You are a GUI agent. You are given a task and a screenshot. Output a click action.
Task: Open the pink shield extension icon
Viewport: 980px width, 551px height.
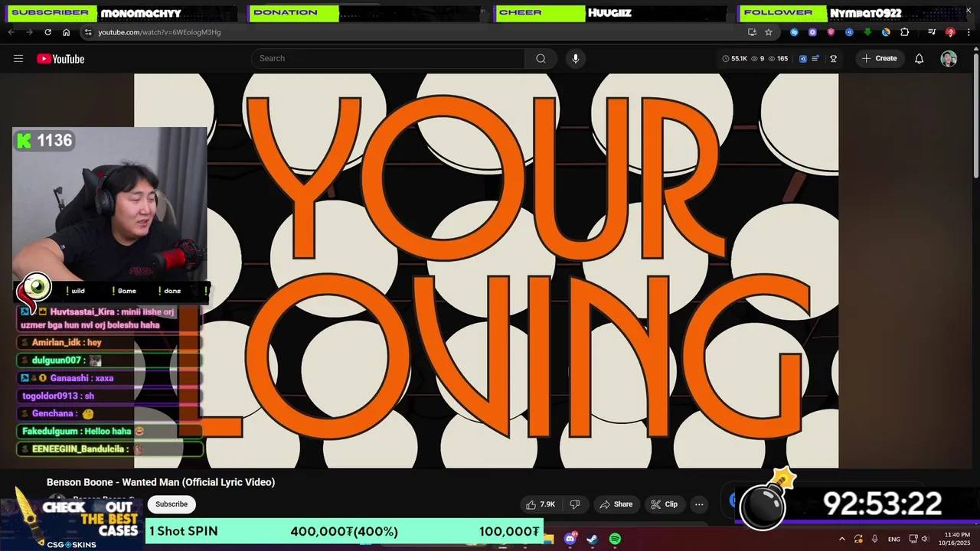(x=831, y=32)
